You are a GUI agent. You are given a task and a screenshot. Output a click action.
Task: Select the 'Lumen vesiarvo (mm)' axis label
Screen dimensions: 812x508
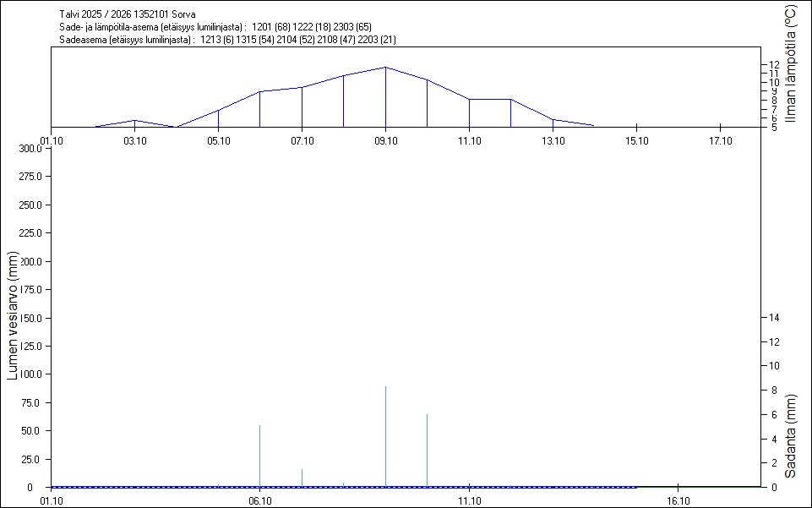pos(13,315)
